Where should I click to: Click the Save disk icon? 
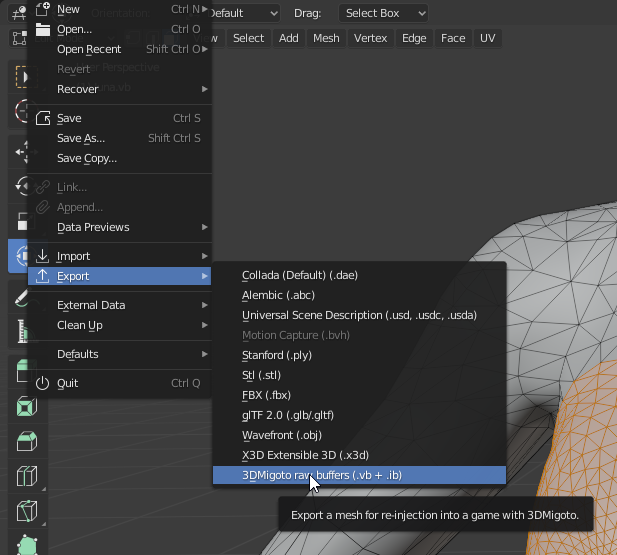[42, 118]
